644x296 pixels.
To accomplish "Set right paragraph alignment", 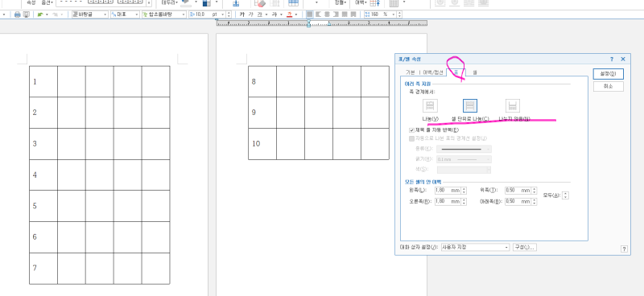I will 336,14.
